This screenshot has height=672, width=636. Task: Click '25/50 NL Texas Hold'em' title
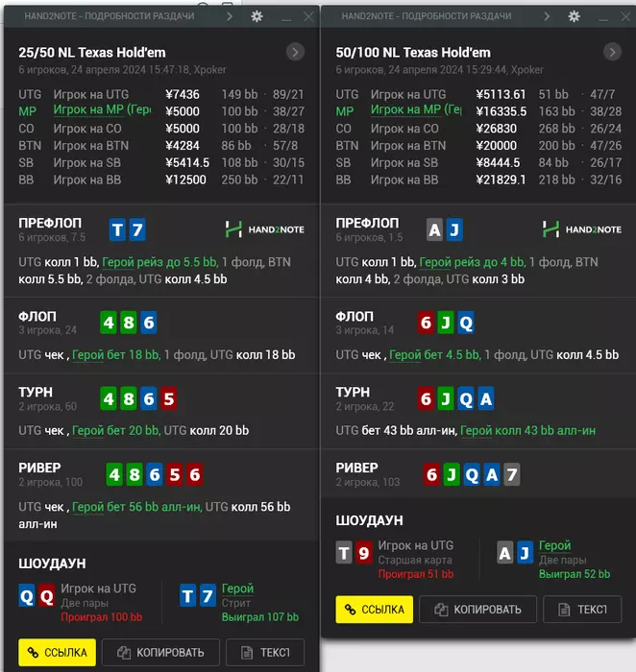[92, 52]
